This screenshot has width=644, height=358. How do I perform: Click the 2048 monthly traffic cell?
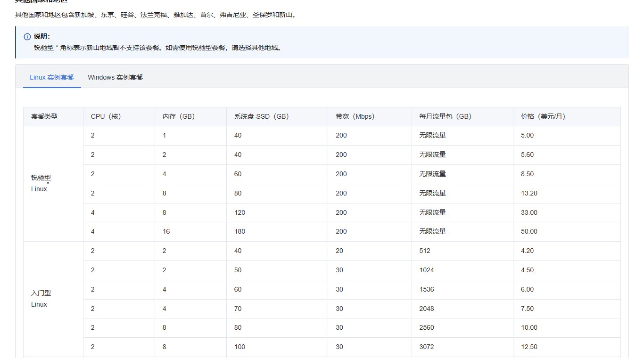click(x=462, y=309)
